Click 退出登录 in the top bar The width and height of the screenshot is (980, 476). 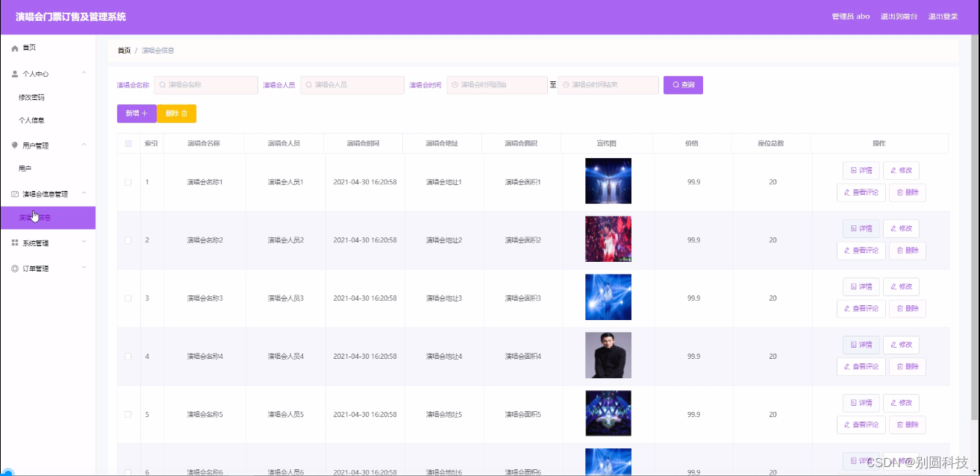(x=945, y=16)
